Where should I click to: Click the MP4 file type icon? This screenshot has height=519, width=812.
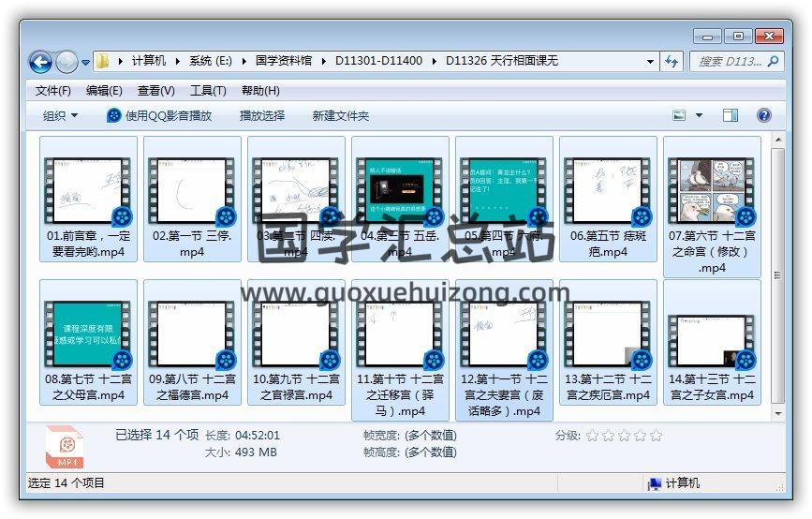point(66,446)
